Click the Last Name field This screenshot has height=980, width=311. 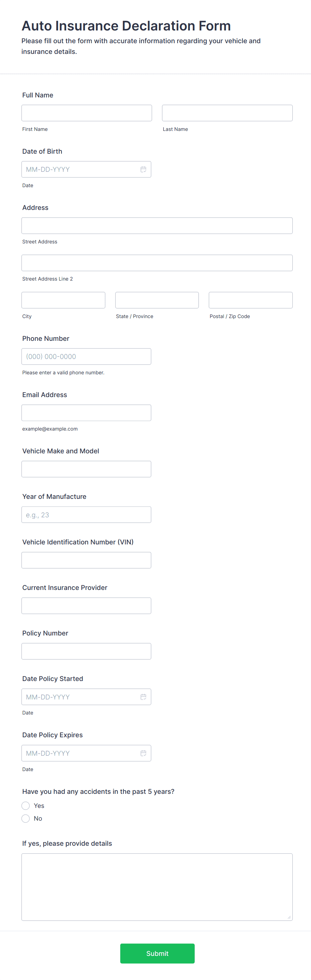tap(227, 112)
